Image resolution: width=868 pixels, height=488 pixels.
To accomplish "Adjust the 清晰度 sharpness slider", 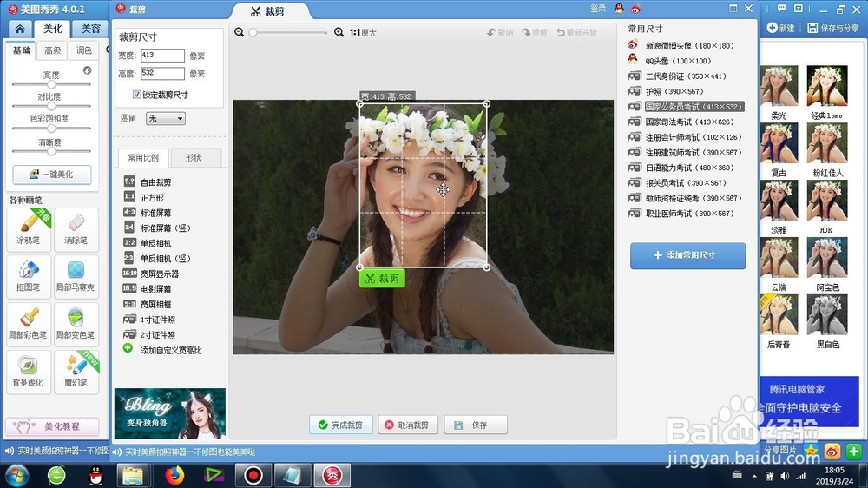I will [51, 151].
